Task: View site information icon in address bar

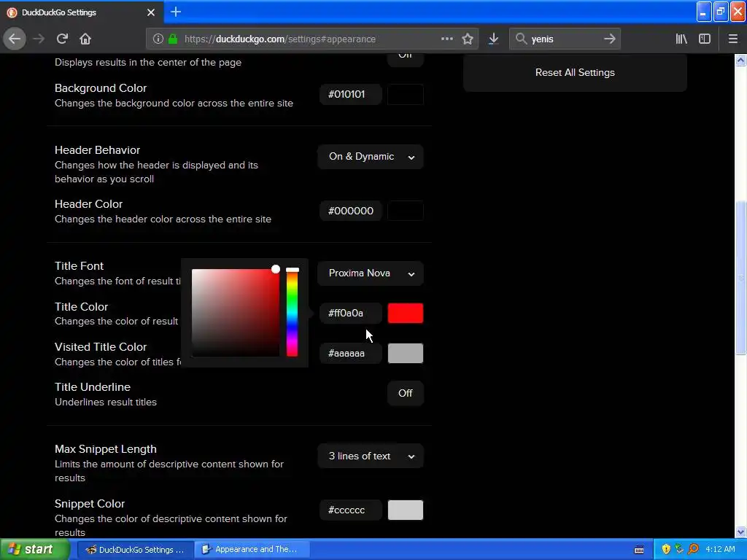Action: point(158,39)
